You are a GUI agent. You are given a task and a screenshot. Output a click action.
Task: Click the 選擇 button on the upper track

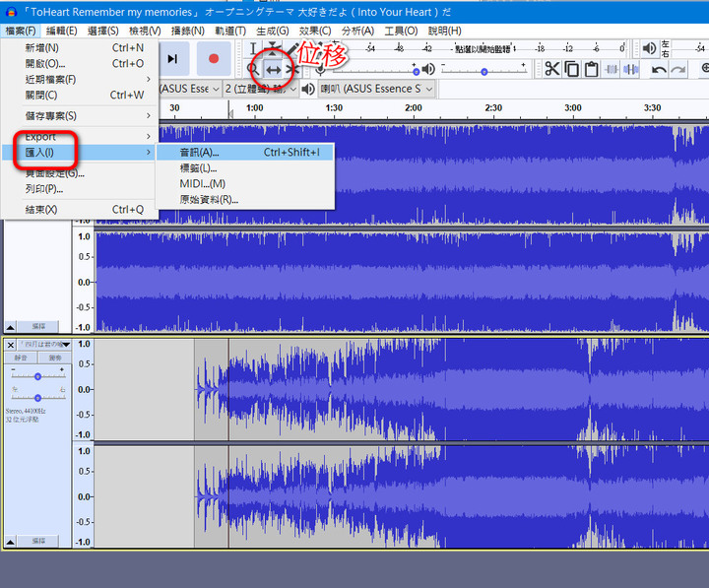38,327
